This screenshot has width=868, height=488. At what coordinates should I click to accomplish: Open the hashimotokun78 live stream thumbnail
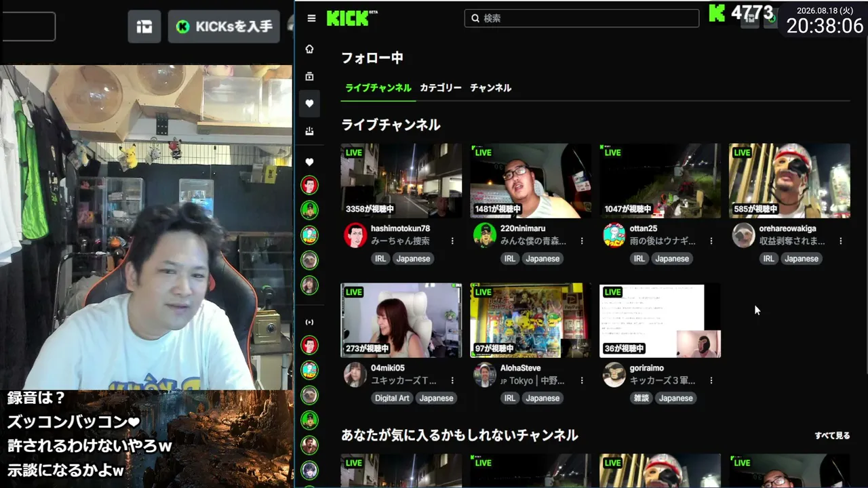click(x=401, y=180)
